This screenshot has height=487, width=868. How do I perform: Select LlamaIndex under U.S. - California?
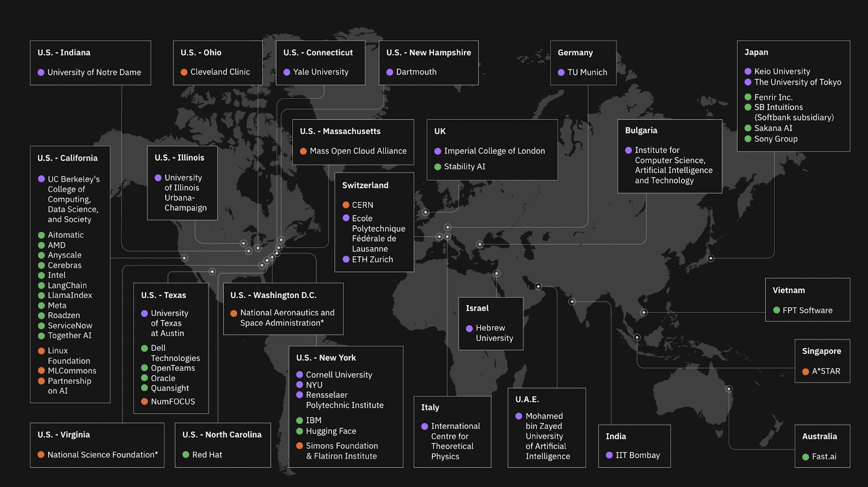(65, 295)
